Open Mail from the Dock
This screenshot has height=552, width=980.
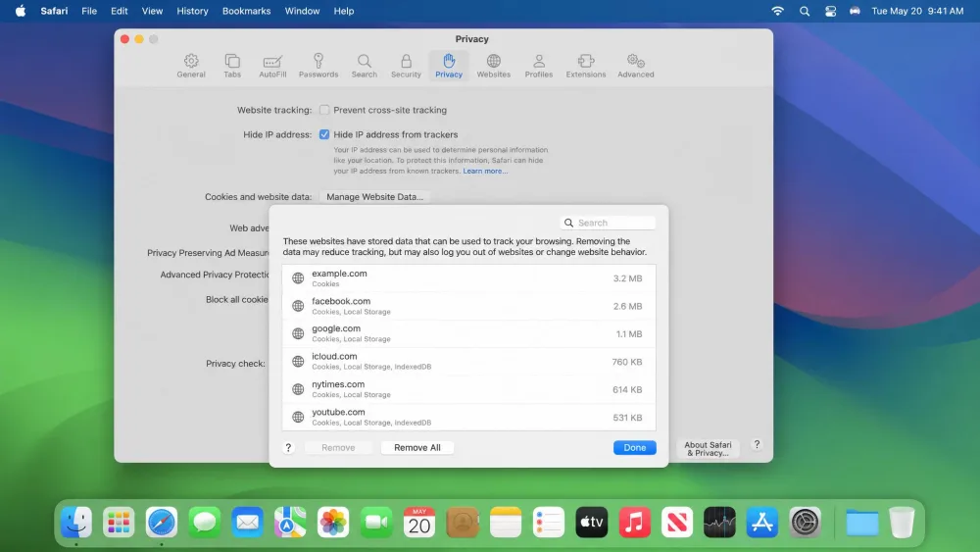(248, 522)
